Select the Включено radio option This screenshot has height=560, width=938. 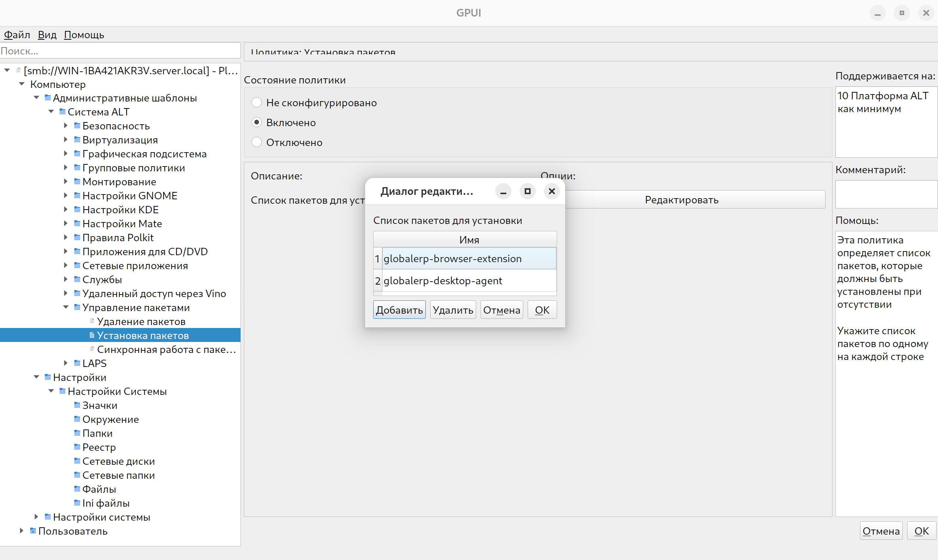click(x=257, y=122)
